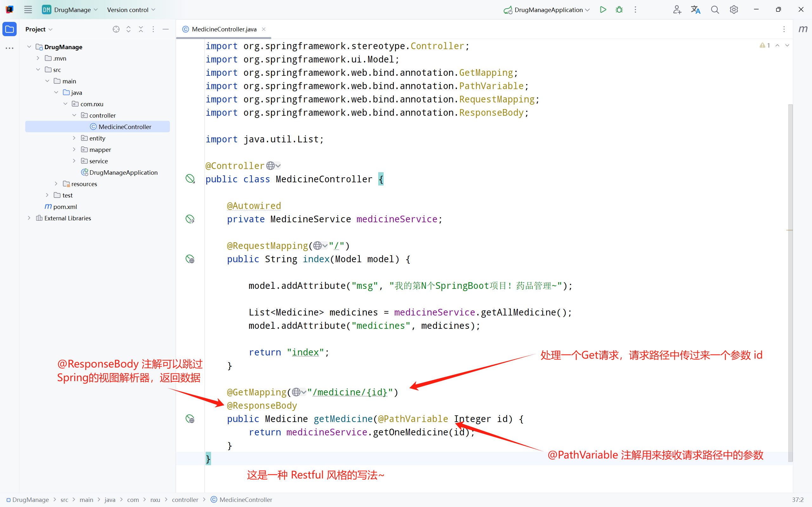Close the MedicineController.java tab
Image resolution: width=812 pixels, height=507 pixels.
[x=264, y=29]
